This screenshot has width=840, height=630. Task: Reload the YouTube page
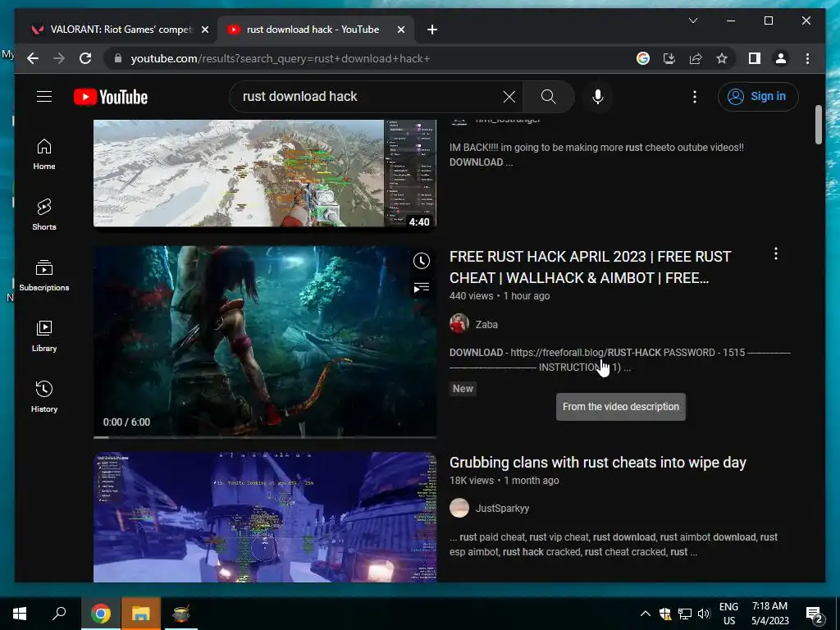(x=85, y=58)
